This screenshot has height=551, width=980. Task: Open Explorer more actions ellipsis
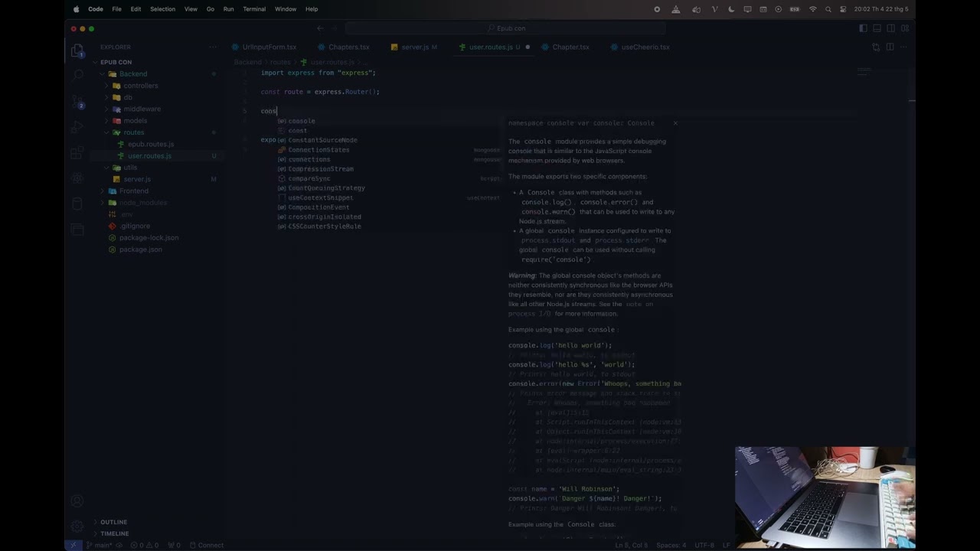click(213, 47)
